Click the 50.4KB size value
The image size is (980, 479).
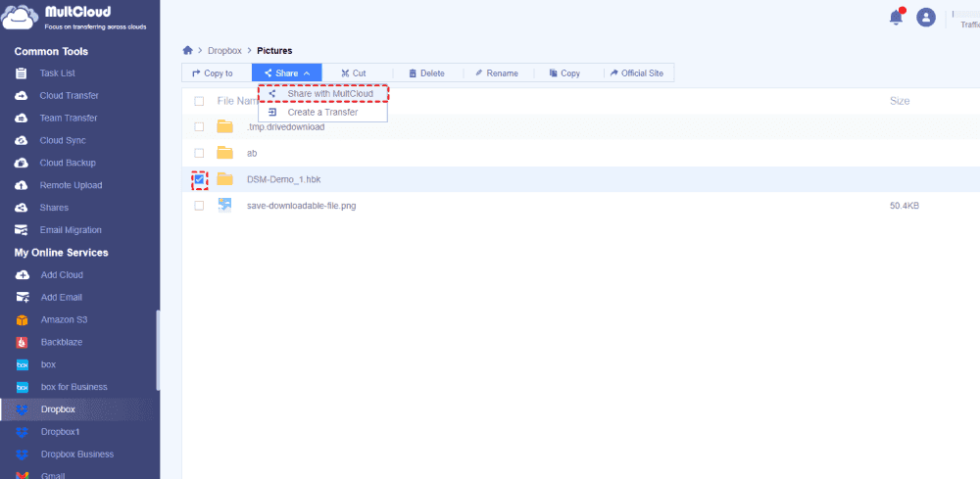(905, 206)
